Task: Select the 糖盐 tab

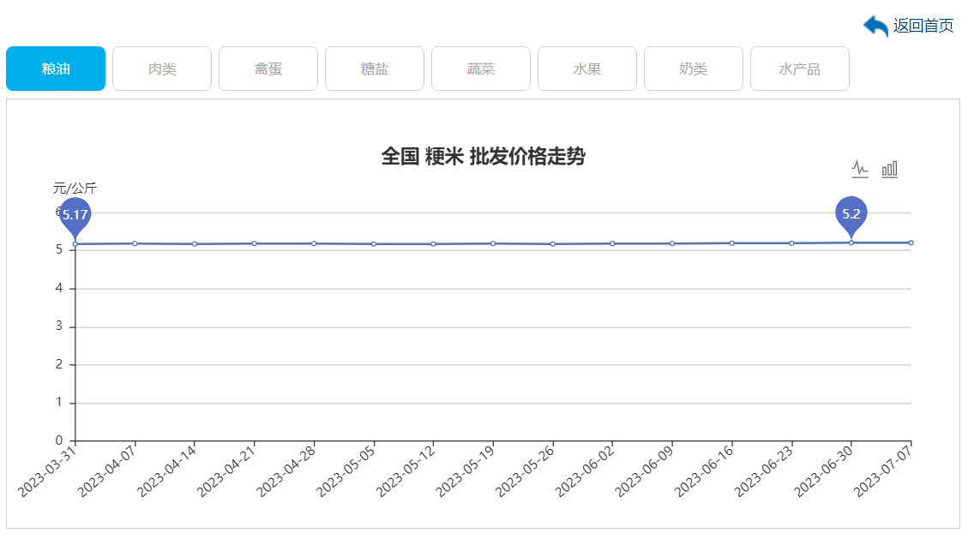Action: [375, 69]
